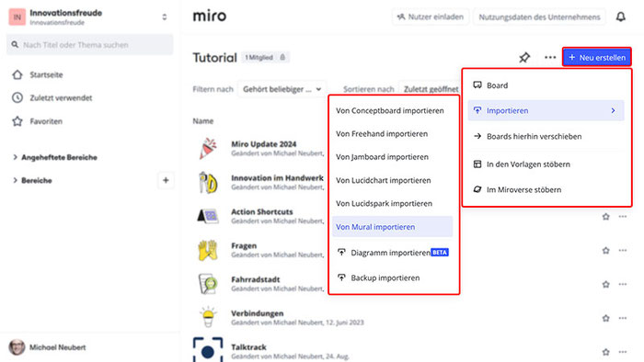Select Im Miroverse stöbern
The width and height of the screenshot is (644, 362).
pyautogui.click(x=546, y=189)
